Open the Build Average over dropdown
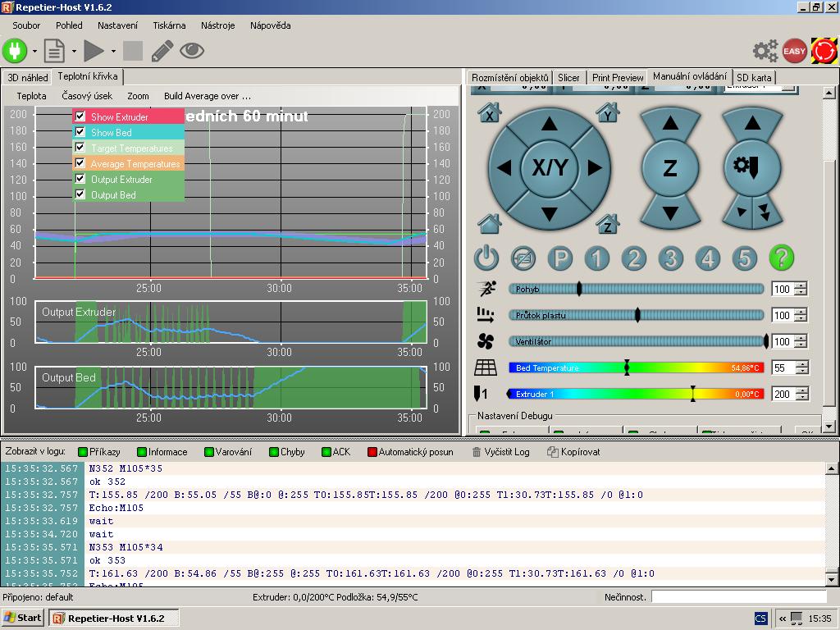Image resolution: width=840 pixels, height=630 pixels. (207, 96)
